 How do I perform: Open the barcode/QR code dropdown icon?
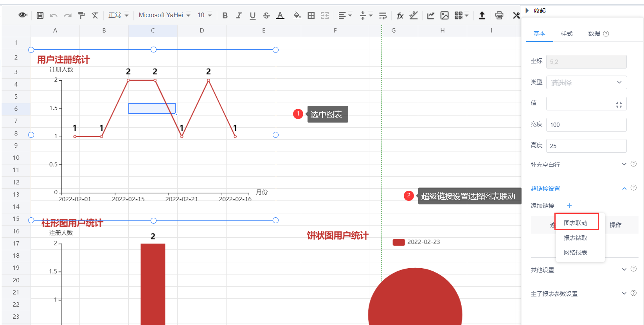[x=461, y=15]
